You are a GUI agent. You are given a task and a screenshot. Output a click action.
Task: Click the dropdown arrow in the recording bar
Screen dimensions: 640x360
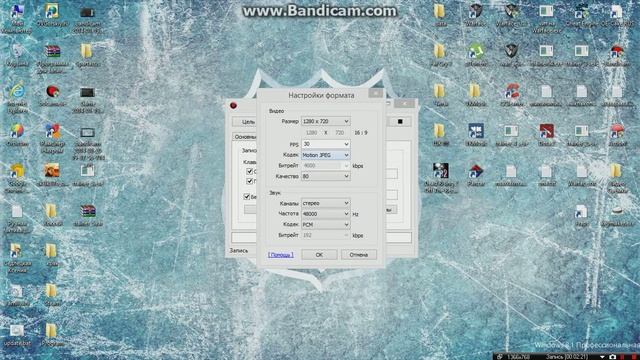(x=602, y=357)
